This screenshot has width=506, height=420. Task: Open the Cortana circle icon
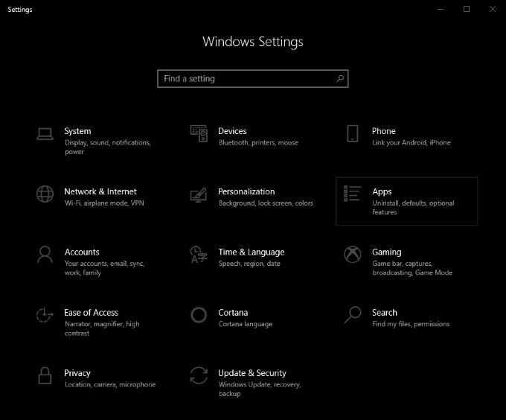click(x=199, y=315)
